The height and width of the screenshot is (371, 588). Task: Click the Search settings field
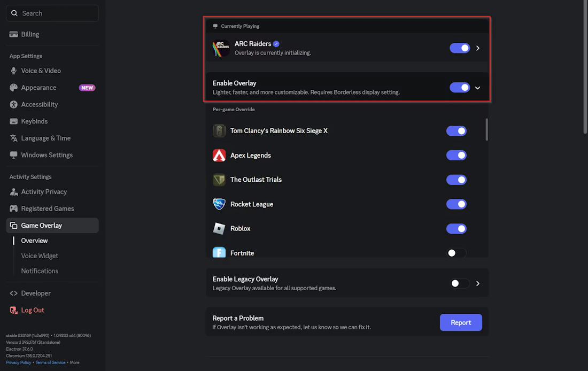[52, 13]
